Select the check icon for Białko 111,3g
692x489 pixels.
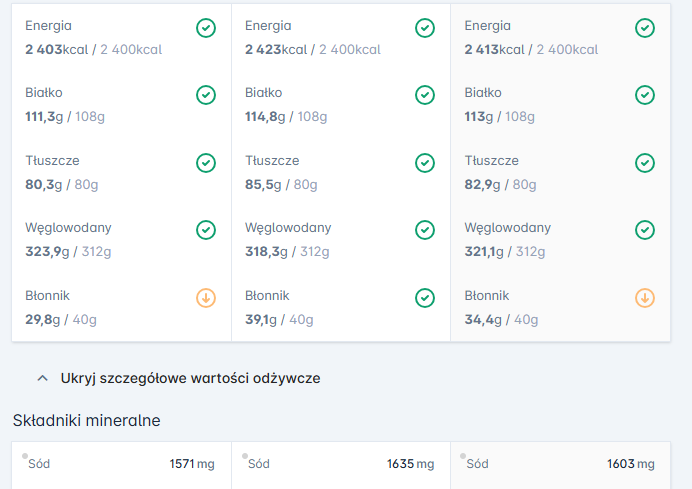[205, 95]
